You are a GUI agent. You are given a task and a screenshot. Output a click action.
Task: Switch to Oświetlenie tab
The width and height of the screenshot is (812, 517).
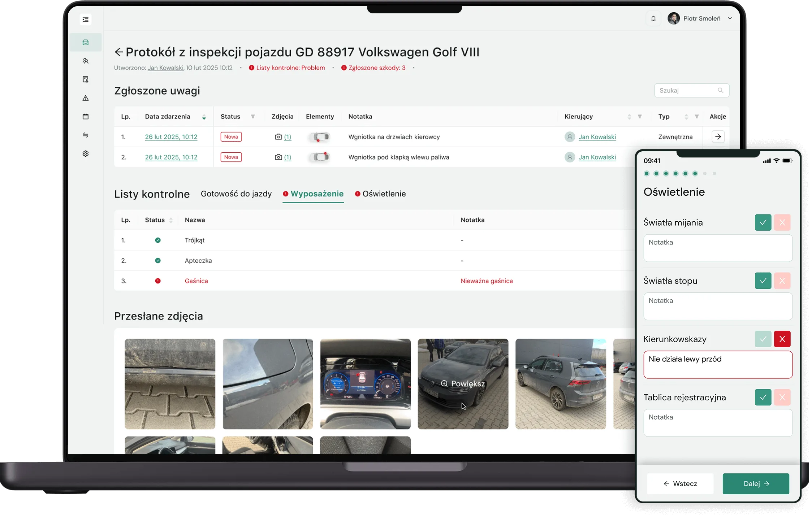(380, 194)
